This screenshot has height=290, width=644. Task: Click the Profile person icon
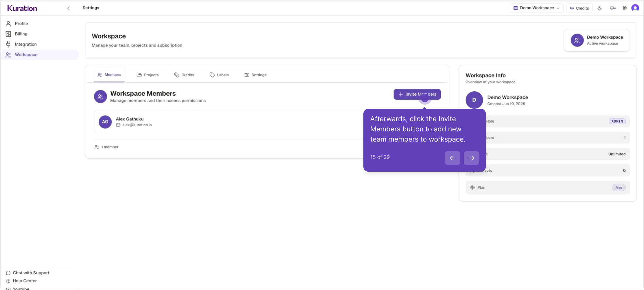(8, 24)
